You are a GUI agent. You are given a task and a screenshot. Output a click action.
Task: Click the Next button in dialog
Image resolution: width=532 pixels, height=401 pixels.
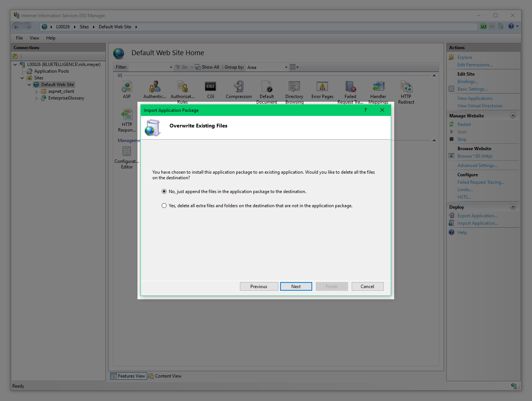[x=296, y=286]
